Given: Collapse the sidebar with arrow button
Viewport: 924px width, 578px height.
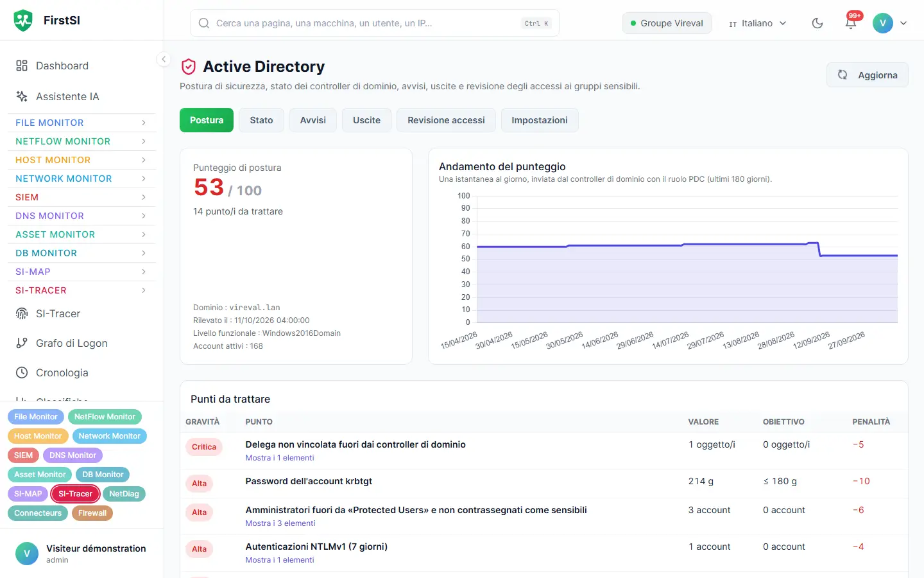Looking at the screenshot, I should click(164, 59).
